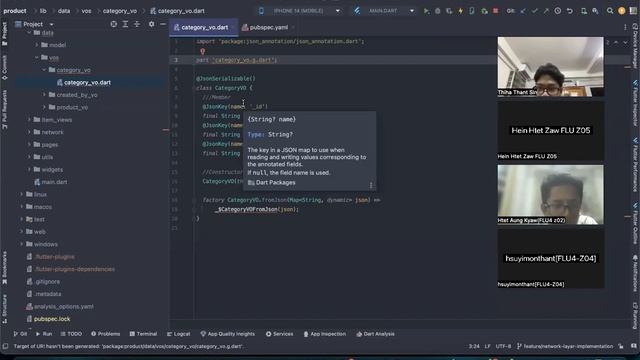
Task: Open the Problems tool window tab
Action: 106,334
